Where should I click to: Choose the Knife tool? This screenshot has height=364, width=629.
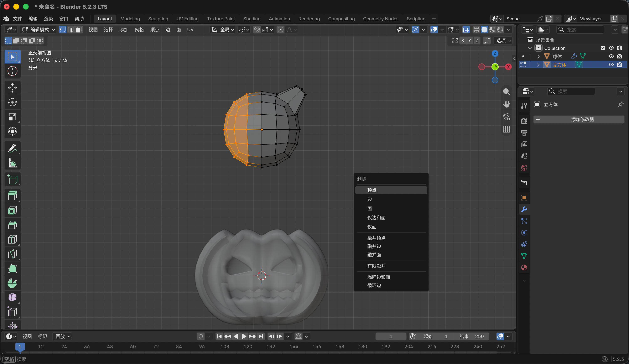(12, 254)
